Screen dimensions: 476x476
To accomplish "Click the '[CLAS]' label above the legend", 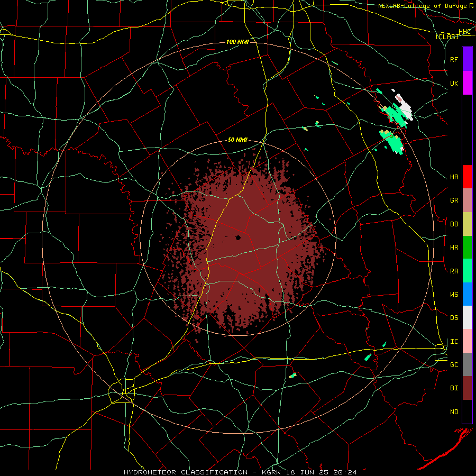I will 447,37.
